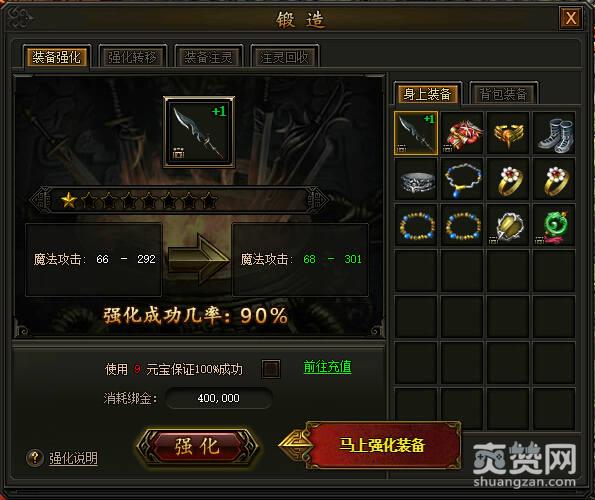Click the first gold star in level bar
595x500 pixels.
(69, 200)
